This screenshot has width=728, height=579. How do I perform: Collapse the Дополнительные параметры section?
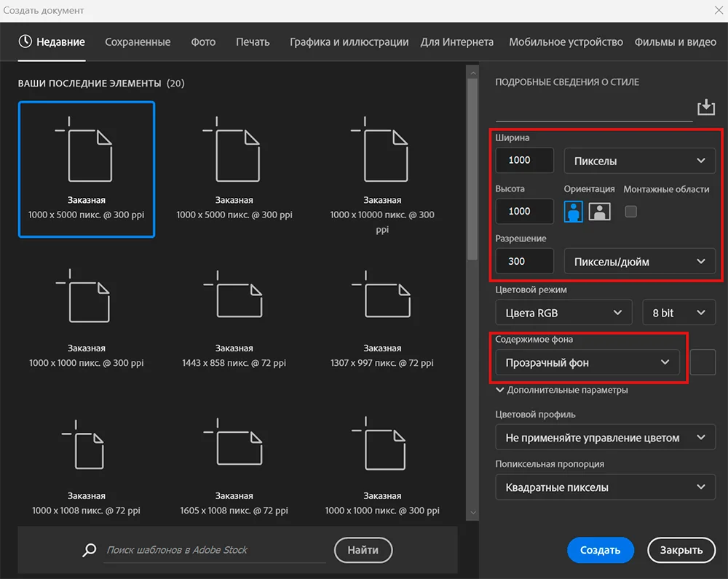[562, 390]
